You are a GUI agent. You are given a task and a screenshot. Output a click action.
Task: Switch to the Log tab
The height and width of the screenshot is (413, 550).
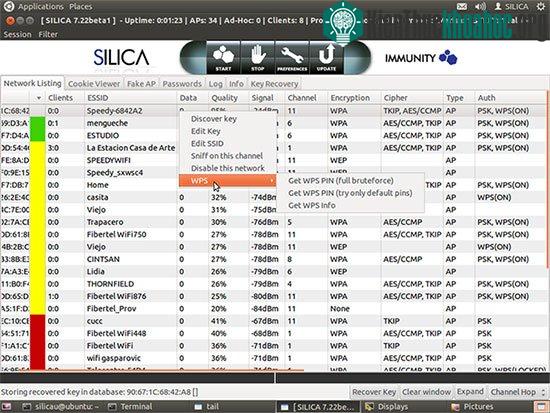pyautogui.click(x=215, y=84)
